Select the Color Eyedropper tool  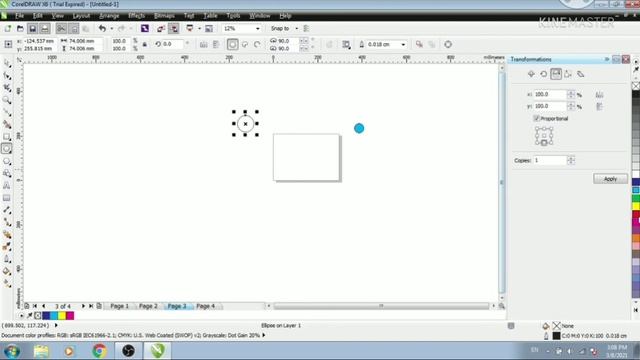[x=7, y=247]
